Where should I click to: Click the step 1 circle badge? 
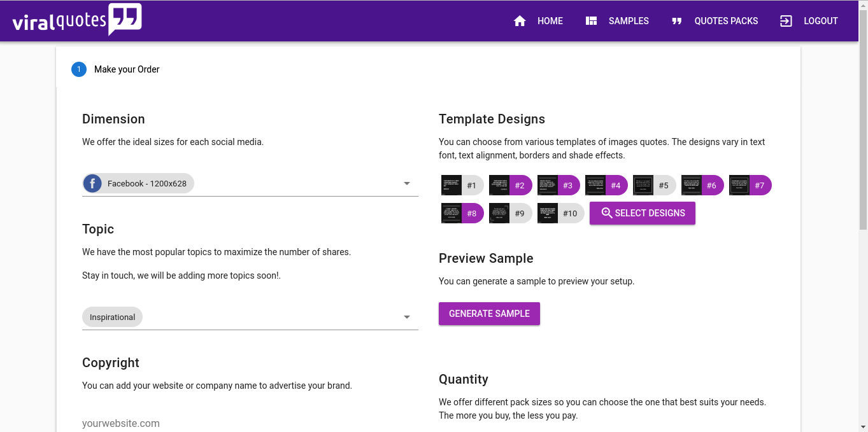coord(79,69)
